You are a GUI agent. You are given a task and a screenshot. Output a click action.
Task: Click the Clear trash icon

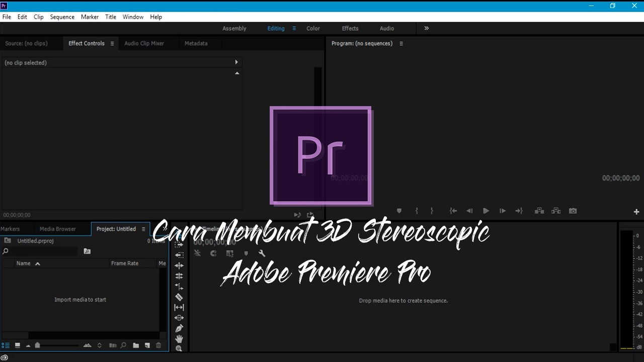(x=158, y=345)
